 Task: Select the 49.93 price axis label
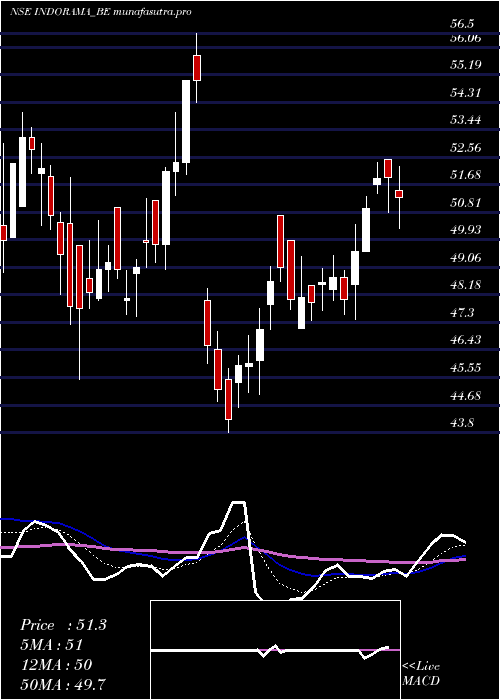pos(466,230)
